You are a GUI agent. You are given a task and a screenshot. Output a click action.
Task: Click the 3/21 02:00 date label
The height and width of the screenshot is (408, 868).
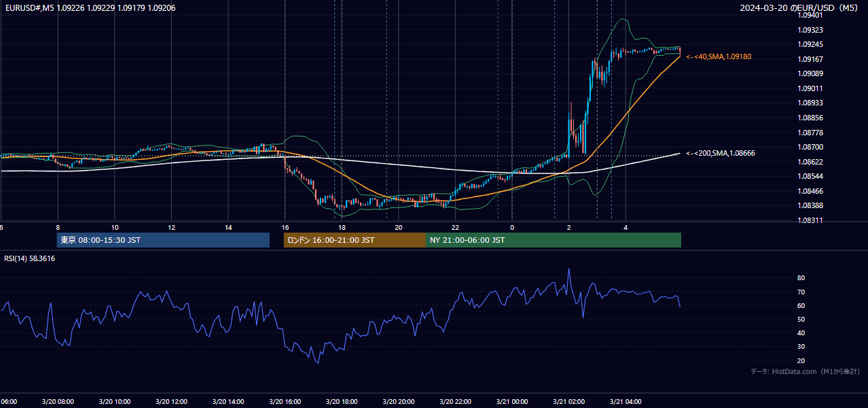click(x=568, y=401)
